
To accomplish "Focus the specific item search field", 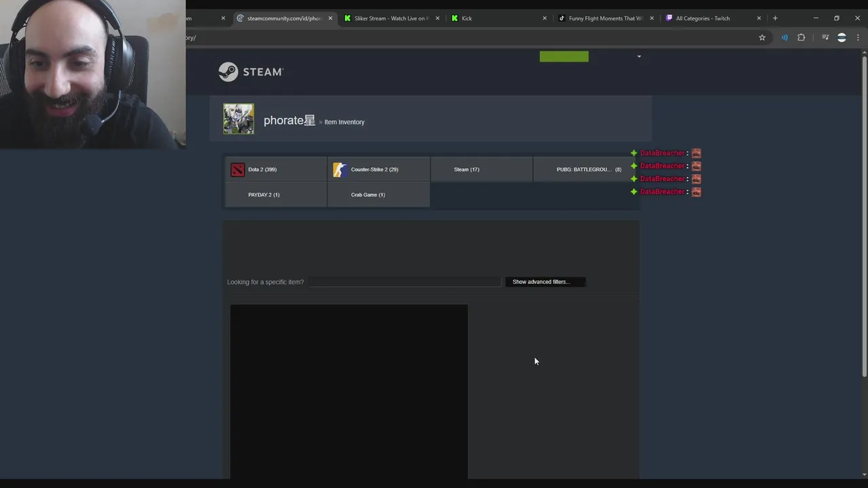I will tap(404, 282).
